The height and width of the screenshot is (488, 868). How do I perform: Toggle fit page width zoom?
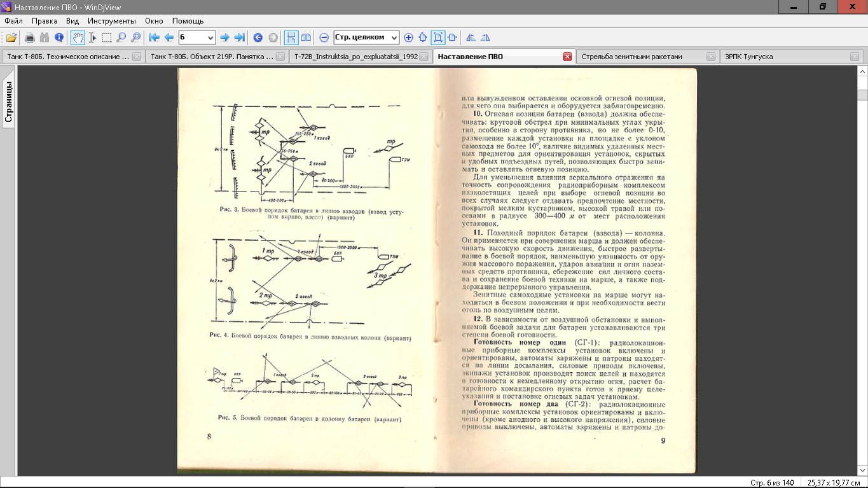tap(453, 38)
